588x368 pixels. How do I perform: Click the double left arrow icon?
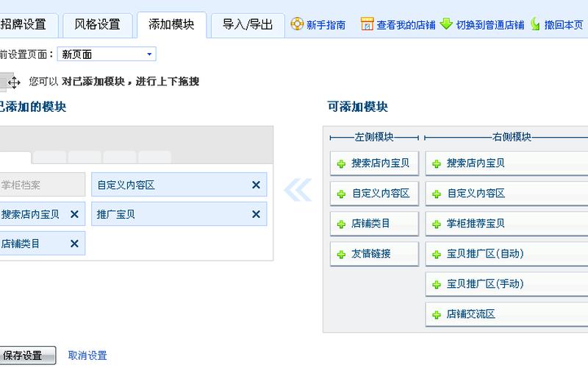click(x=298, y=190)
